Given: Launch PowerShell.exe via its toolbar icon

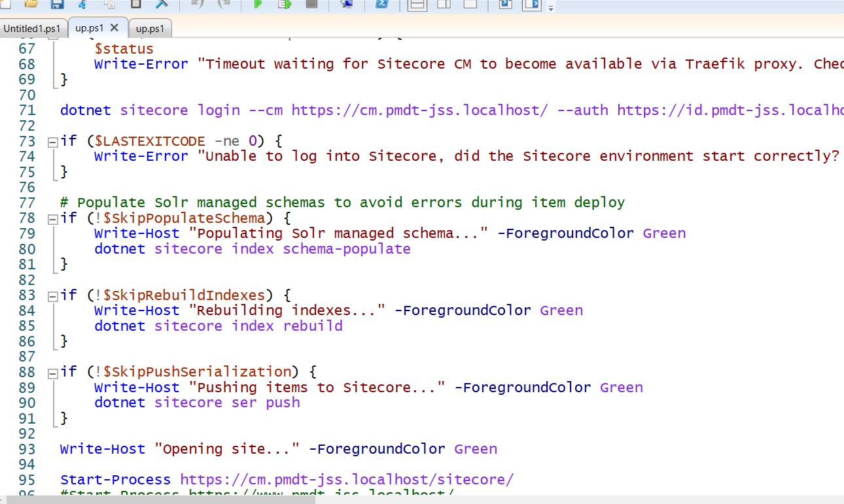Looking at the screenshot, I should point(381,5).
